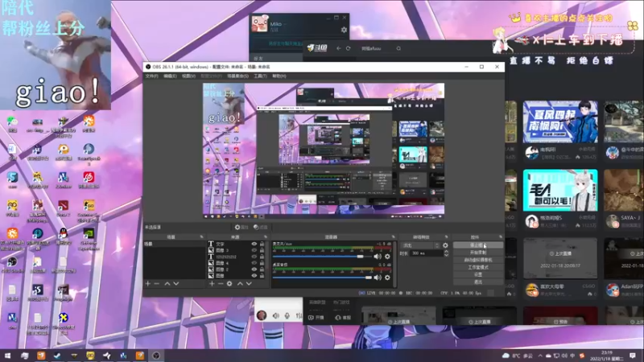Image resolution: width=644 pixels, height=362 pixels.
Task: Toggle visibility of the 图像 4 source
Action: (x=254, y=263)
